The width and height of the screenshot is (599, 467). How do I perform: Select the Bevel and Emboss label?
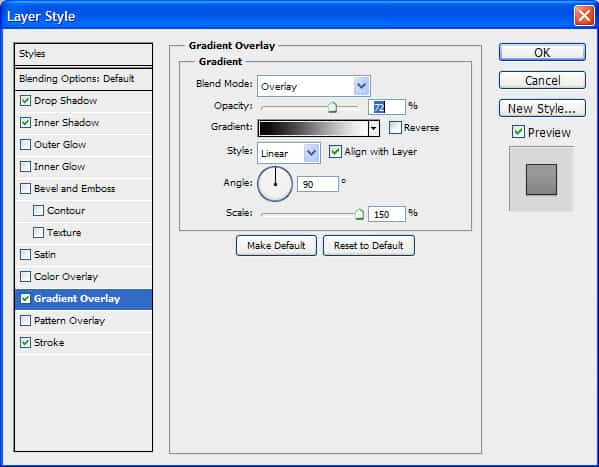[74, 189]
